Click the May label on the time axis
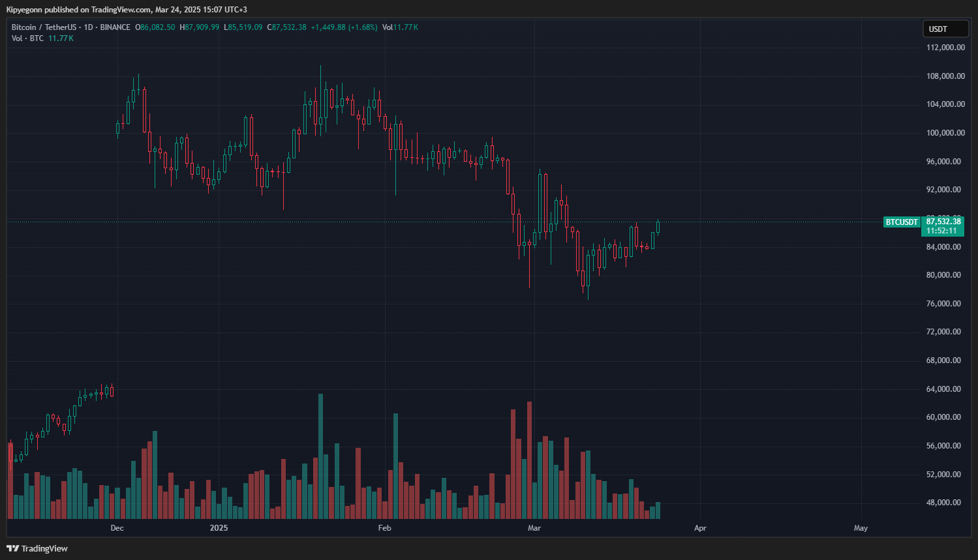 [x=861, y=528]
